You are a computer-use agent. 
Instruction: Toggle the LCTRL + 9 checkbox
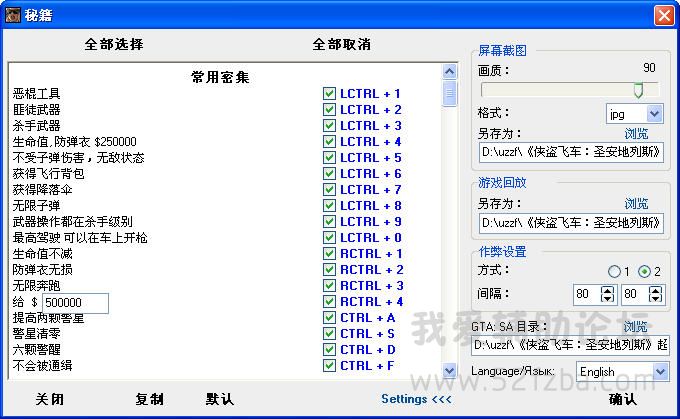click(329, 222)
